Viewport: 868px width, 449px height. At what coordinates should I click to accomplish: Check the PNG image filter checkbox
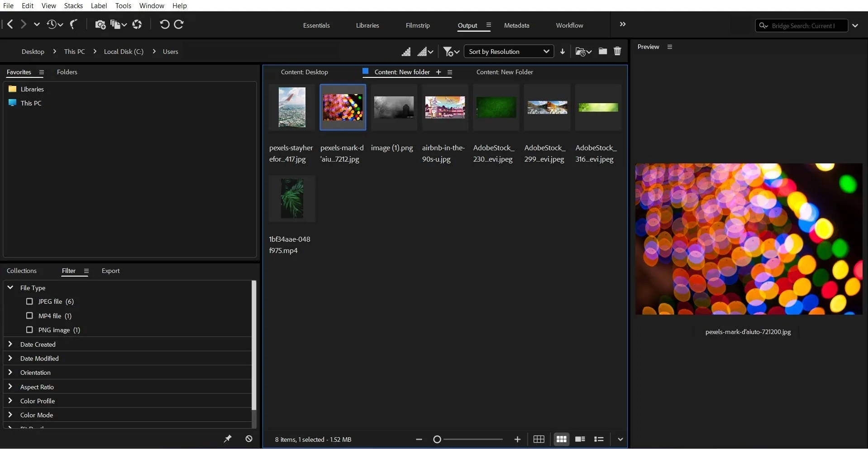[x=30, y=330]
